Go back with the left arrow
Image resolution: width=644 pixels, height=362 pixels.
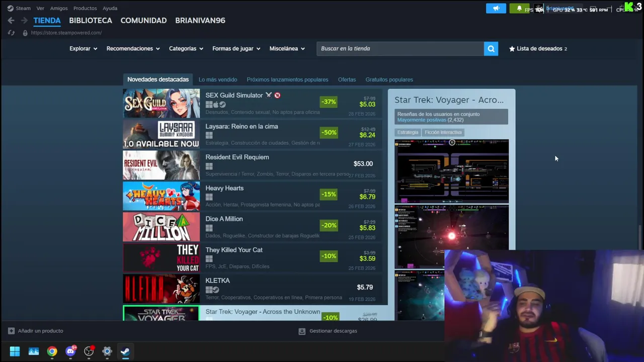click(11, 21)
